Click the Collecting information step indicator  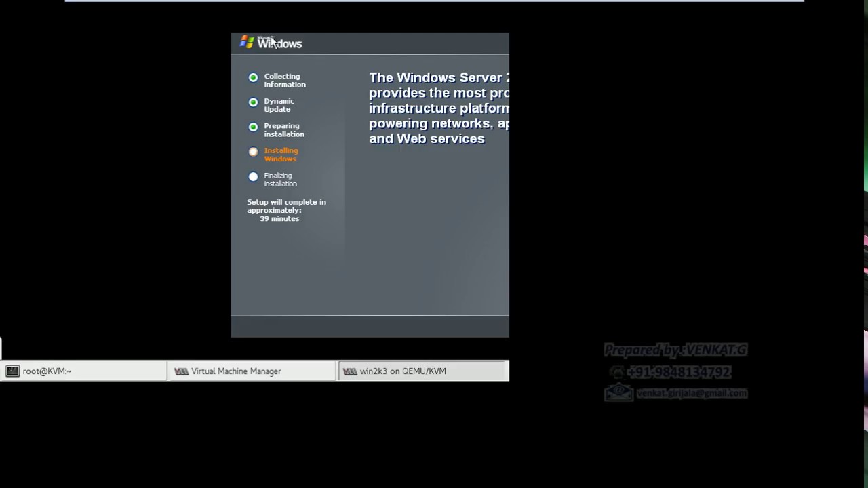point(253,77)
